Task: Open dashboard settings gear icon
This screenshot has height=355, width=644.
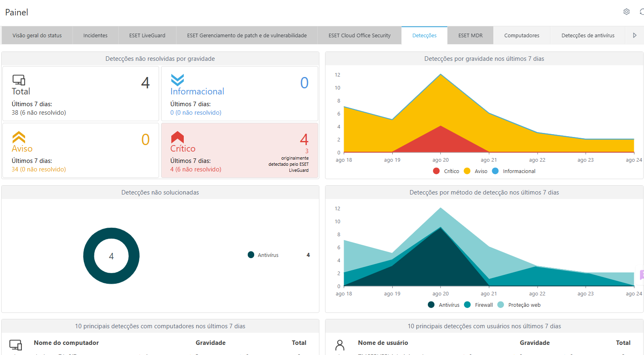Action: [x=626, y=12]
